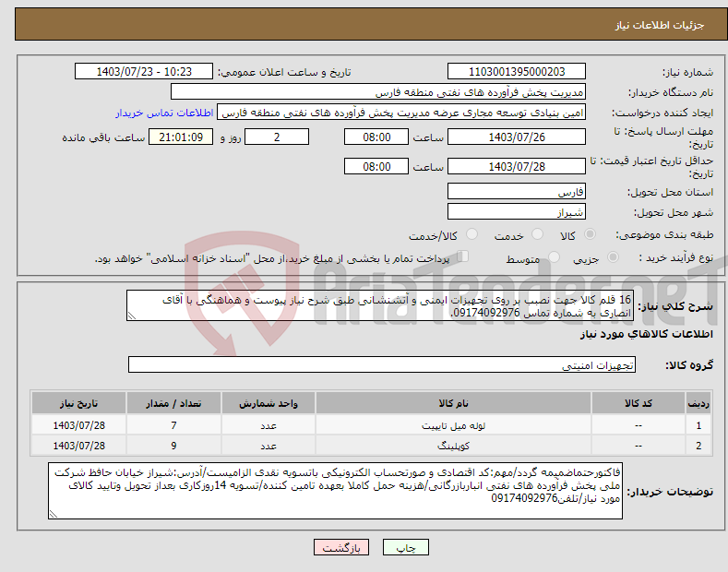Click the کد کالا column header
This screenshot has height=572, width=728.
[x=638, y=403]
